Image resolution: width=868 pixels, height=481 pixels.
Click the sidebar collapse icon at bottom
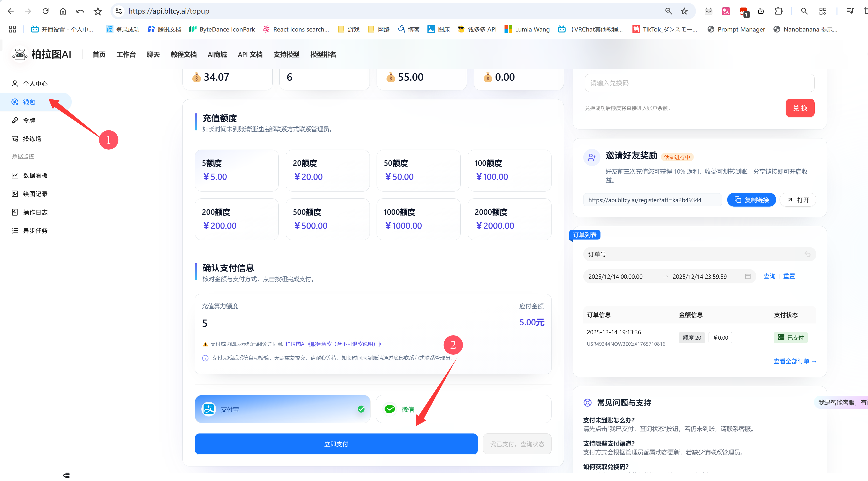[66, 475]
